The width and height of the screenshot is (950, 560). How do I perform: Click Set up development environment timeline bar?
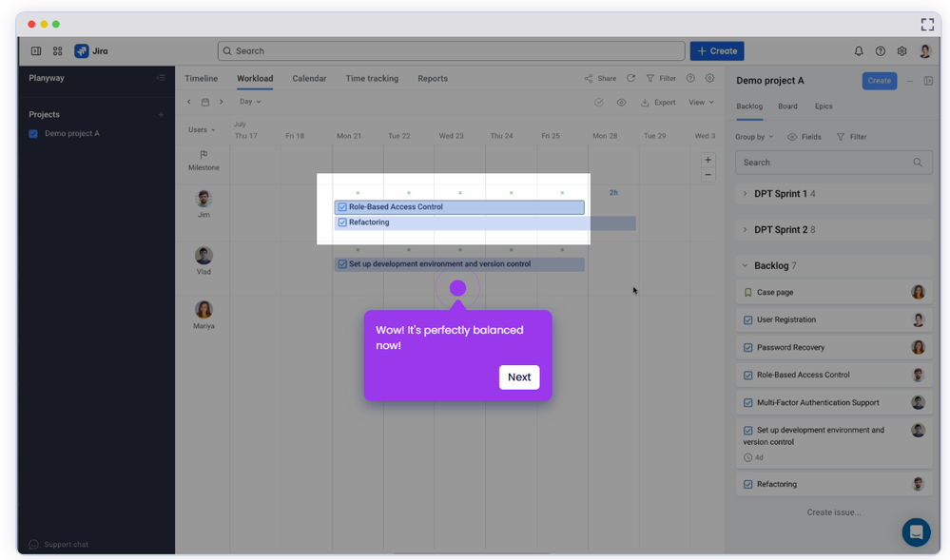pos(459,264)
